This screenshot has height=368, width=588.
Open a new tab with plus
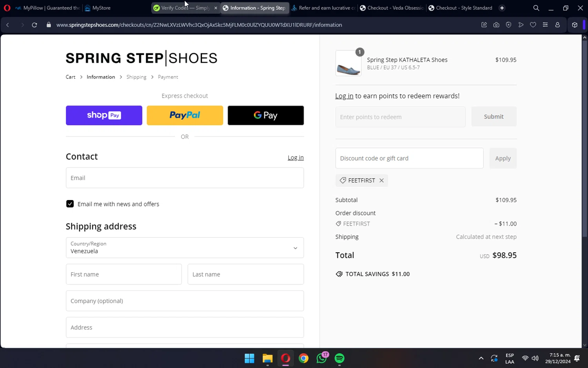pos(502,8)
